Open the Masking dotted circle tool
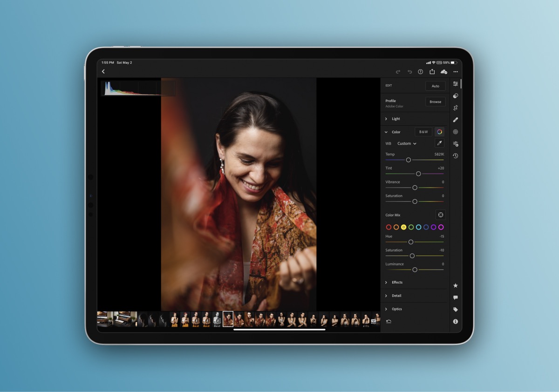Viewport: 559px width, 392px height. tap(456, 132)
